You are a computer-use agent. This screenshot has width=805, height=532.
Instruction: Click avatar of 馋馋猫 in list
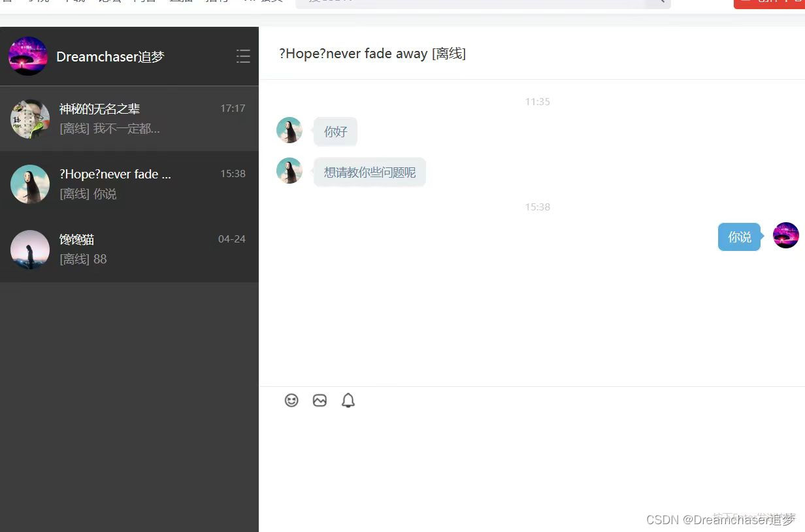(30, 250)
